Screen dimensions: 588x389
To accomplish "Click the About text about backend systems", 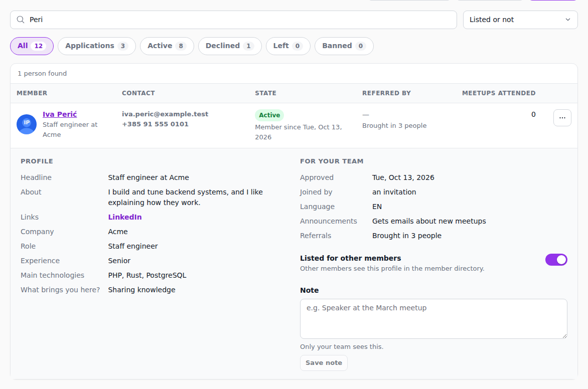I will click(x=186, y=197).
